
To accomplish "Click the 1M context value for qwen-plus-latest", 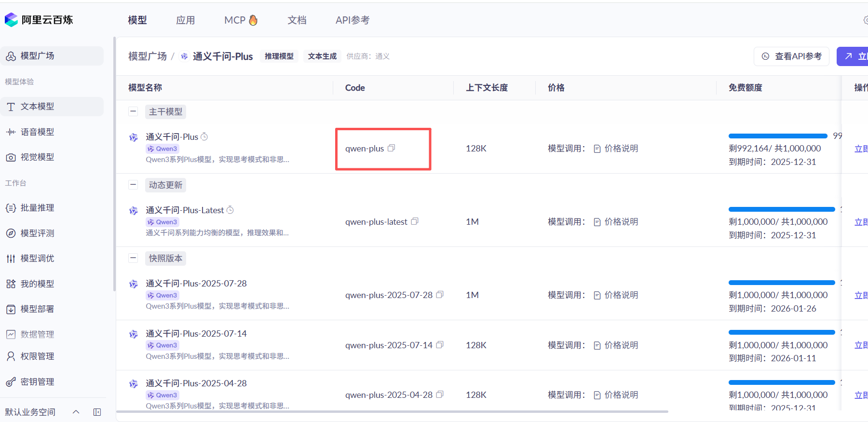I will [x=473, y=222].
